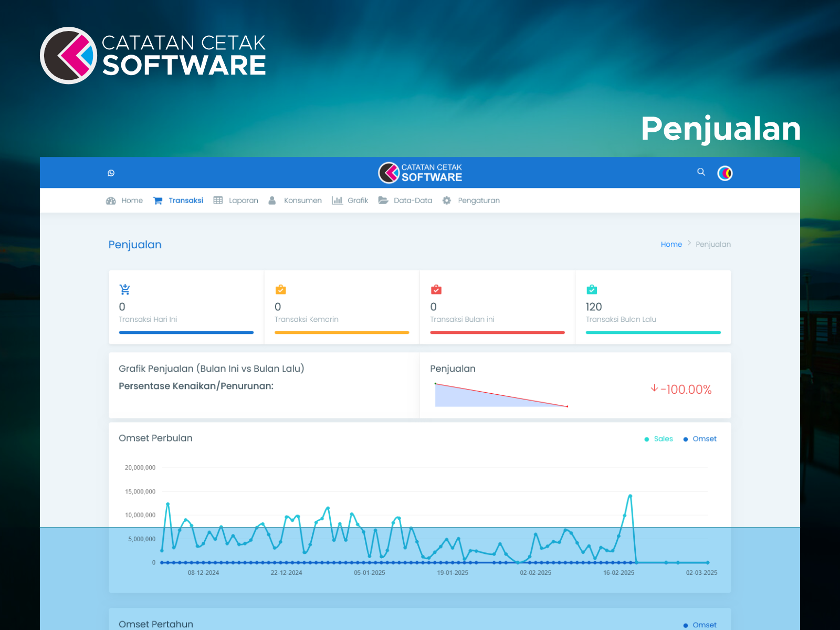Click the Catatan Cetak Software header logo
This screenshot has height=630, width=840.
point(420,173)
